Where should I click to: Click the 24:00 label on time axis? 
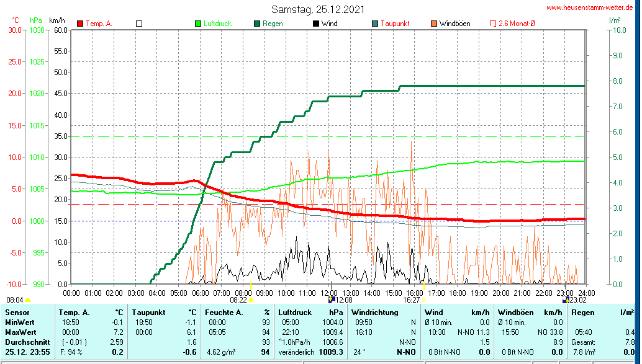click(586, 293)
